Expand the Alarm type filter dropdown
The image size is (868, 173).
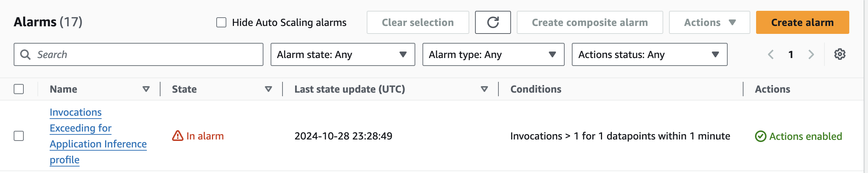tap(493, 54)
